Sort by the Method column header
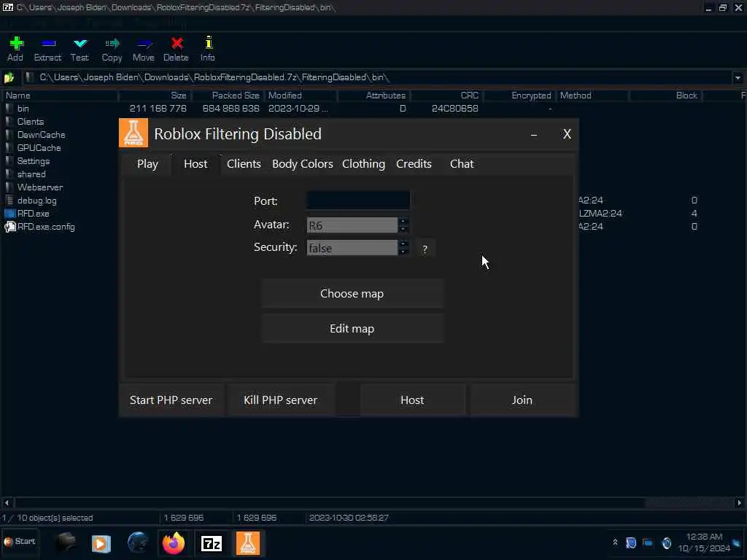 tap(593, 96)
